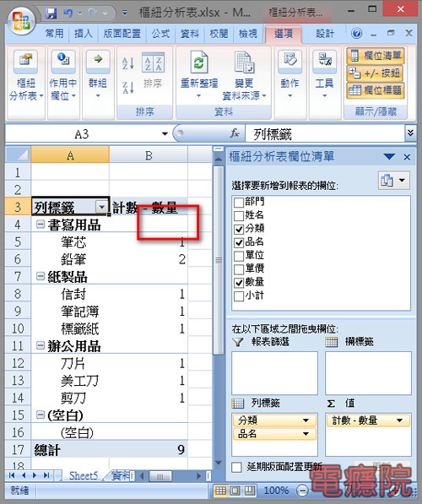Switch to the 資料 ribbon tab
This screenshot has height=504, width=422.
click(x=190, y=34)
